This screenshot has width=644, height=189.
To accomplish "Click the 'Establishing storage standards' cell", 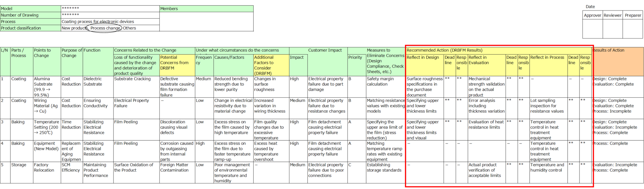I will pos(386,172).
